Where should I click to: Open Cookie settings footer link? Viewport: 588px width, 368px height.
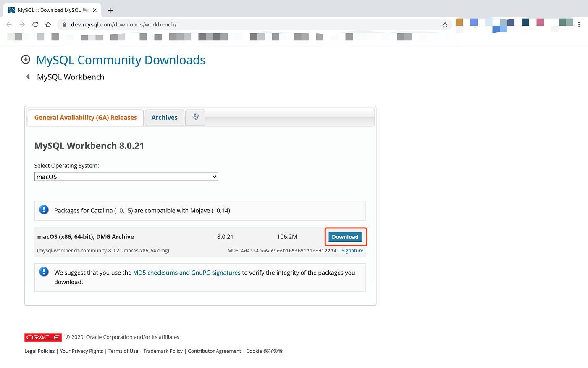[x=265, y=351]
